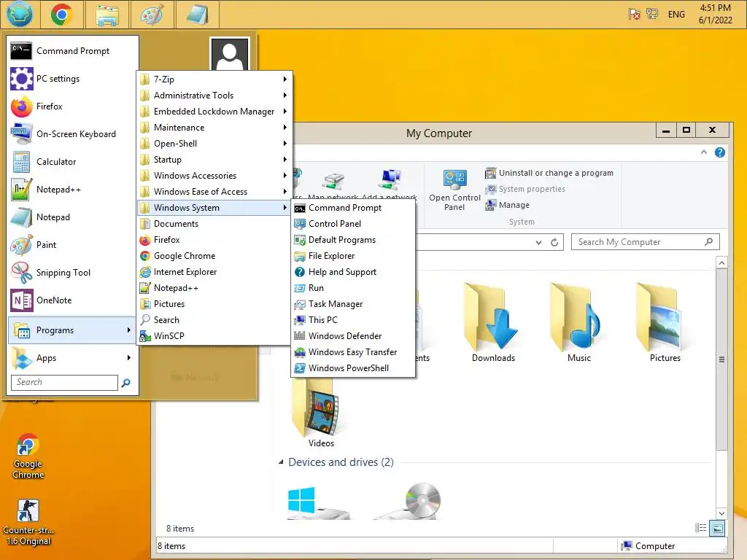
Task: Select Windows System folder entry
Action: [214, 208]
